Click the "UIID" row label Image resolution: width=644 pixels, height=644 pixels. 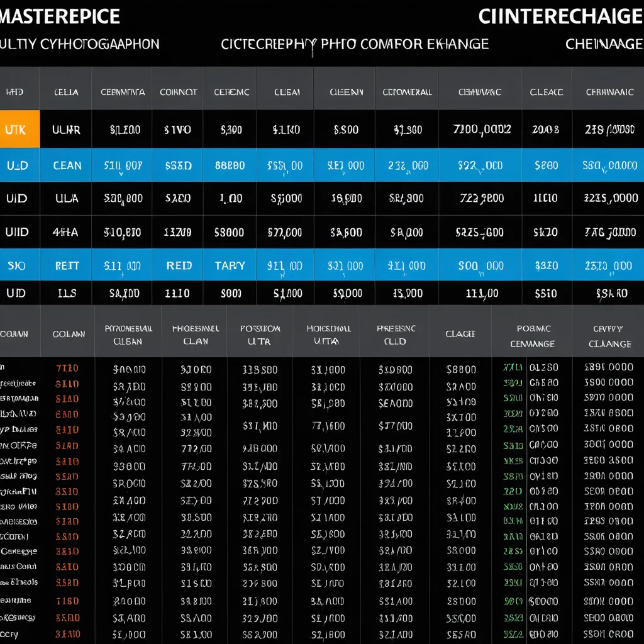pyautogui.click(x=17, y=232)
